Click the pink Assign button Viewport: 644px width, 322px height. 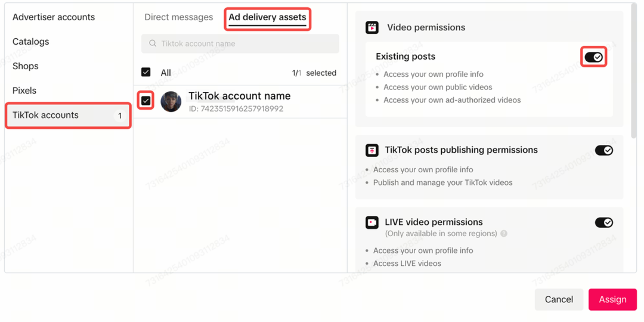612,299
